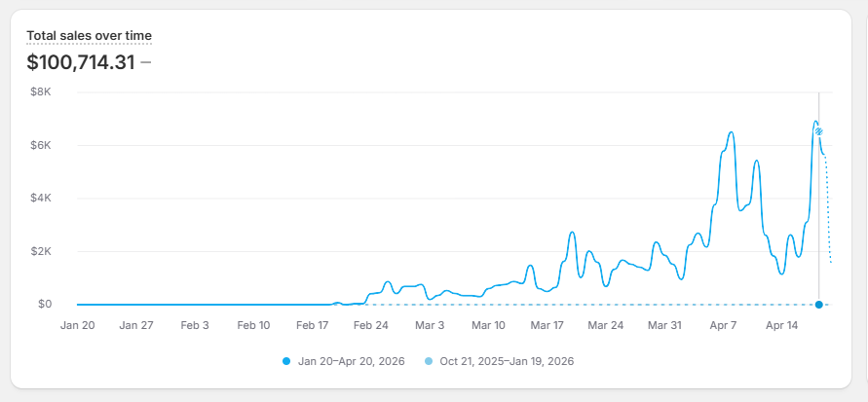Click the Jan 20 x-axis label
Screen dimensions: 868x402
[77, 326]
